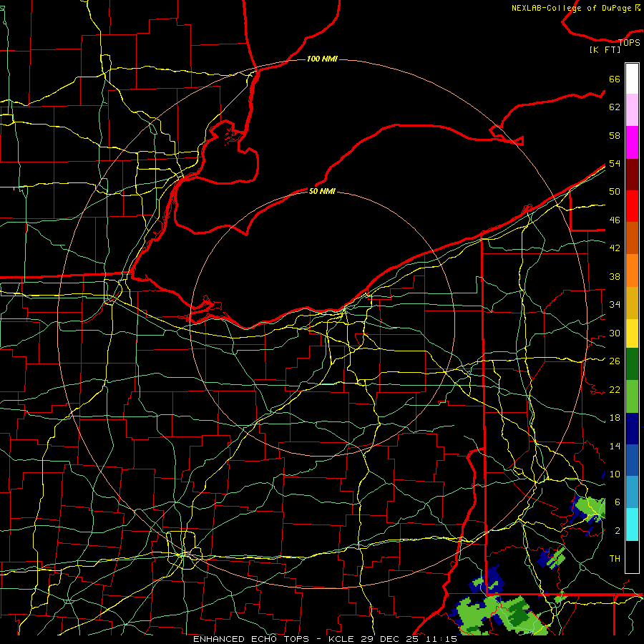
Task: Click the 18 legend value
Action: tap(615, 418)
